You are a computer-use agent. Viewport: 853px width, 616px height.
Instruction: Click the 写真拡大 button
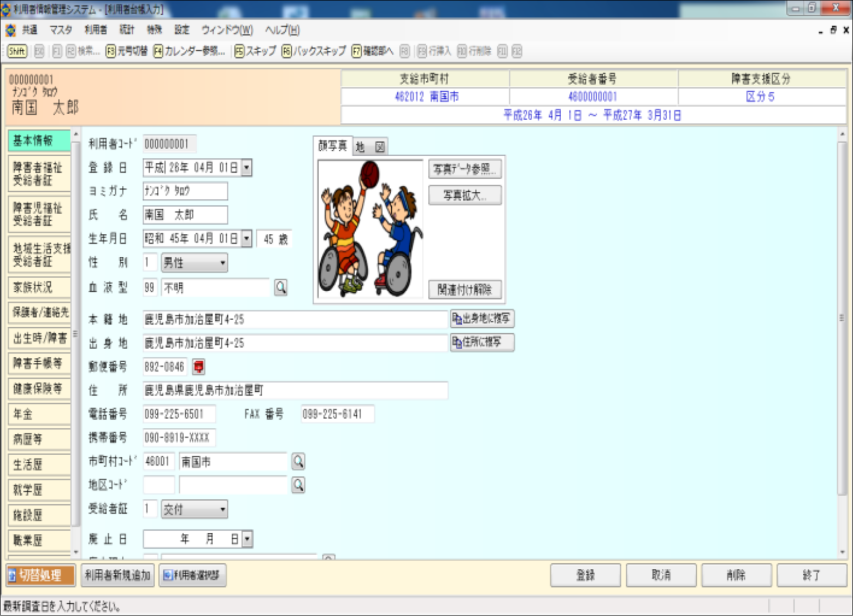pyautogui.click(x=465, y=195)
